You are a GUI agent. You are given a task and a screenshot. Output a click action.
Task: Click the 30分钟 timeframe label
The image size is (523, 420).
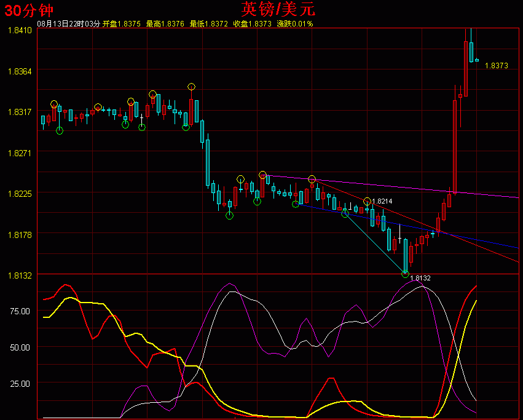click(x=28, y=9)
